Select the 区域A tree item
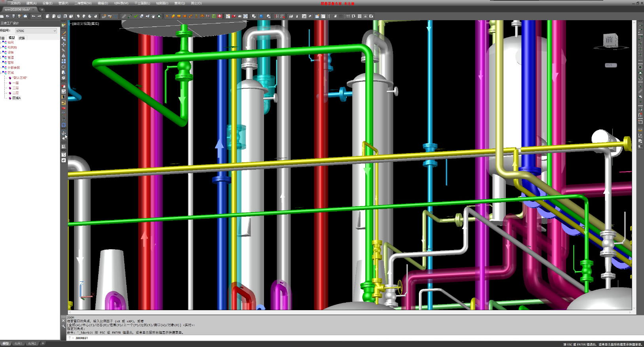This screenshot has height=347, width=644. [16, 98]
